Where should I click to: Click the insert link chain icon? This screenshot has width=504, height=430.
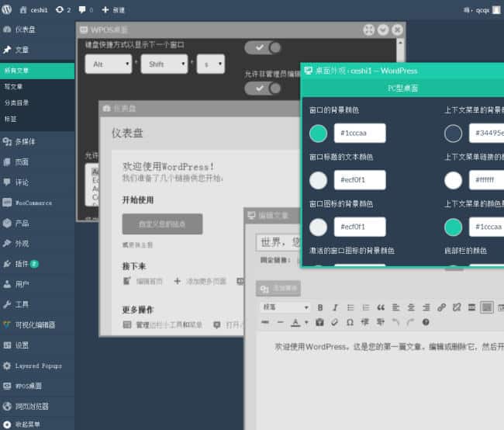(x=441, y=307)
